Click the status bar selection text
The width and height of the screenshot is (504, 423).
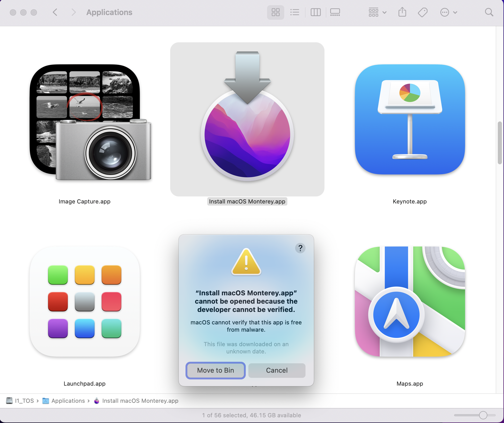[x=251, y=415]
